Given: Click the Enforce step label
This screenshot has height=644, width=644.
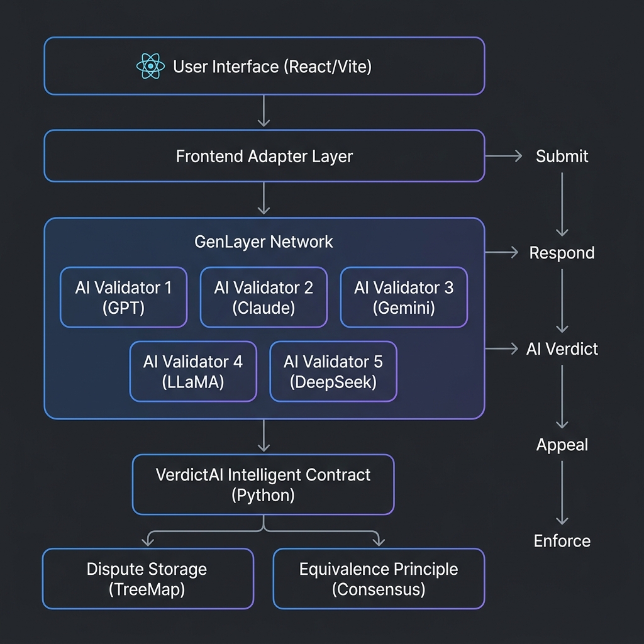Looking at the screenshot, I should coord(562,541).
